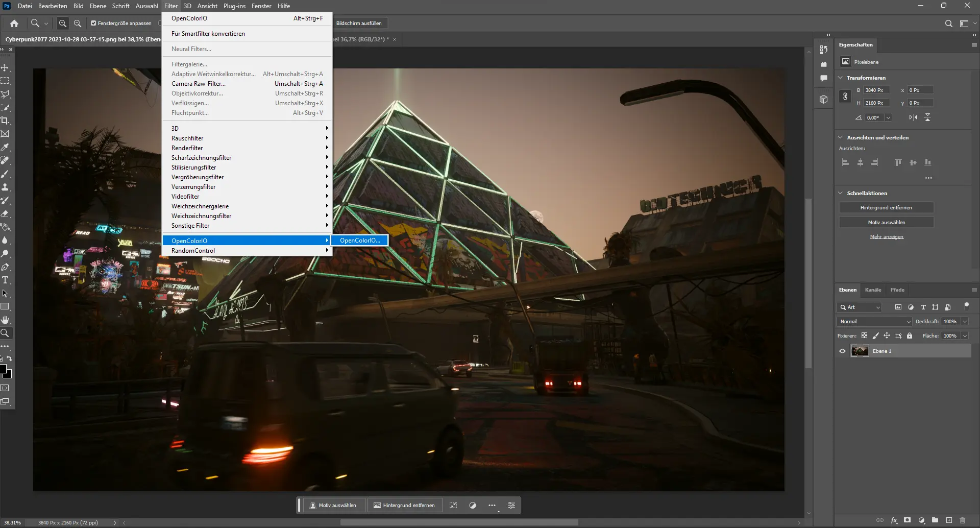Open the Fläche fill dropdown arrow
The image size is (980, 528).
pos(965,335)
